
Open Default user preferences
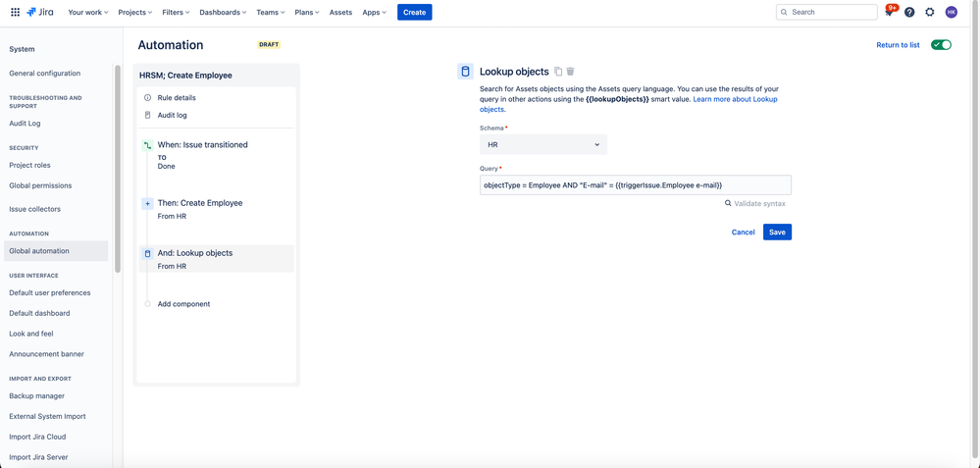click(x=50, y=293)
